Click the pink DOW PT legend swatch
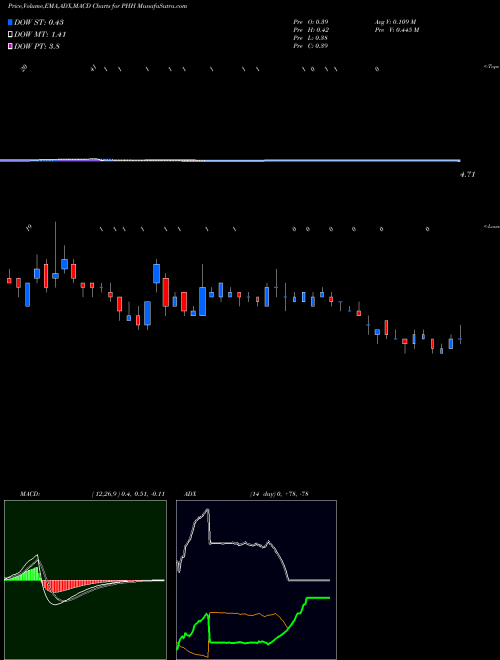The width and height of the screenshot is (500, 660). [10, 46]
